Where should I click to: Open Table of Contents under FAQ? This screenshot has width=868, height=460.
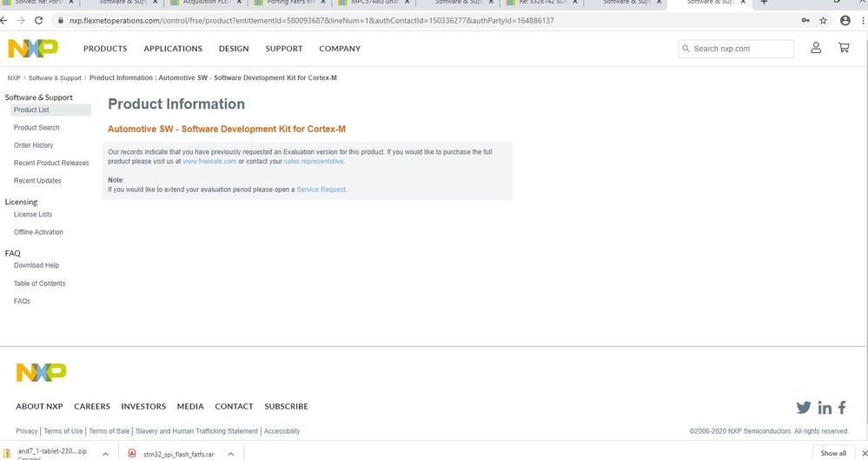click(x=39, y=283)
